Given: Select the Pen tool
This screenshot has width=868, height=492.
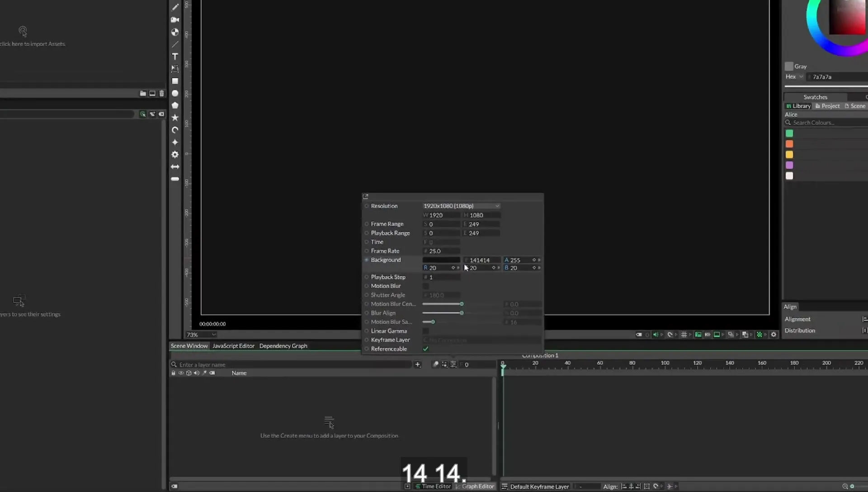Looking at the screenshot, I should tap(175, 7).
